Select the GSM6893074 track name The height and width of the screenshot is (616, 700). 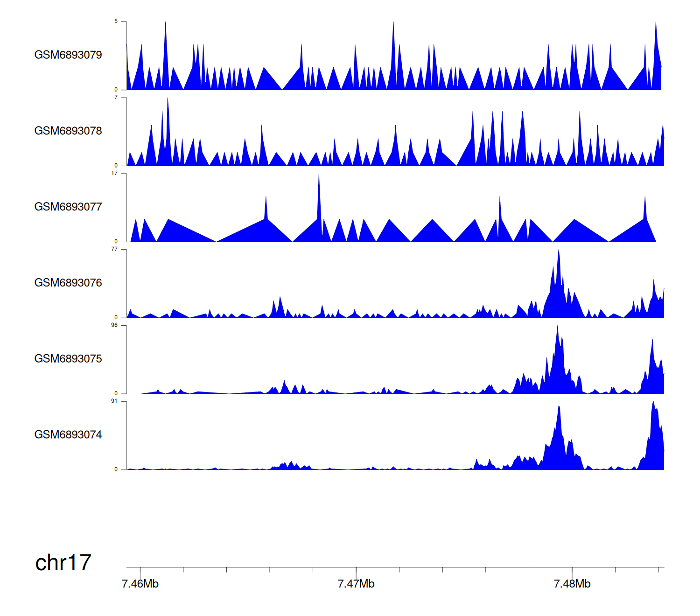point(68,435)
